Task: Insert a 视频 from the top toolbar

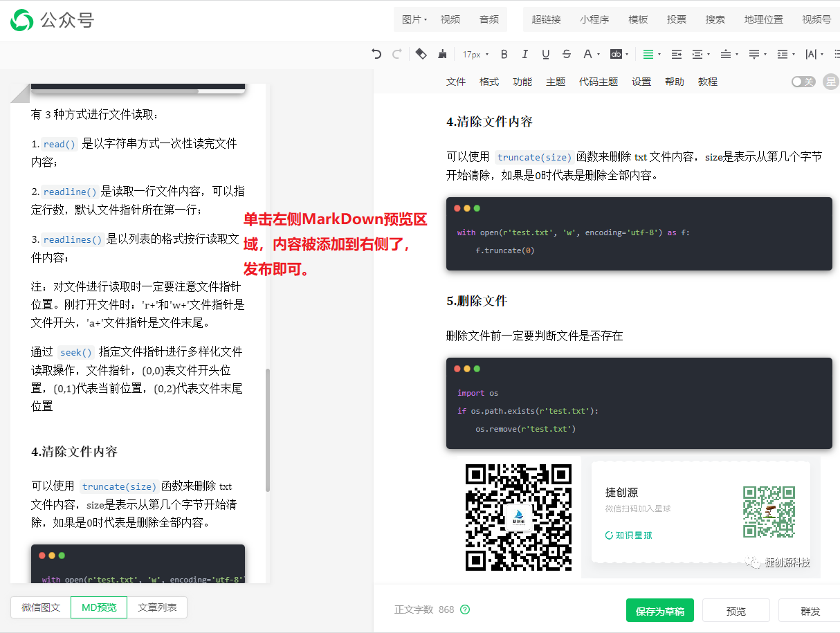Action: [450, 19]
